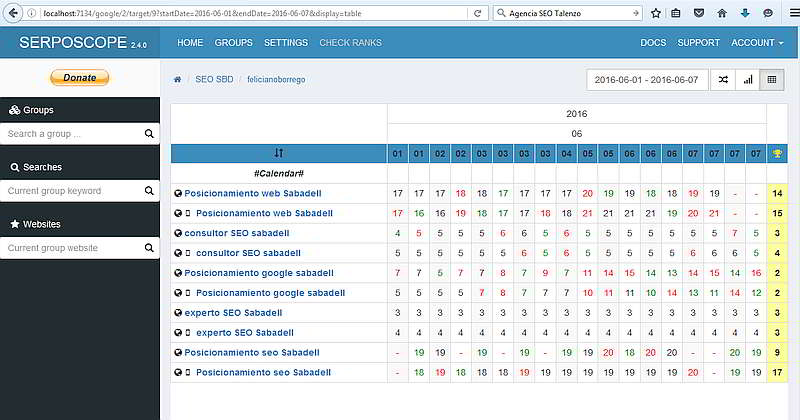Open desktop keyword 'Posicionamiento web Sabadell'
This screenshot has width=800, height=420.
coord(253,193)
